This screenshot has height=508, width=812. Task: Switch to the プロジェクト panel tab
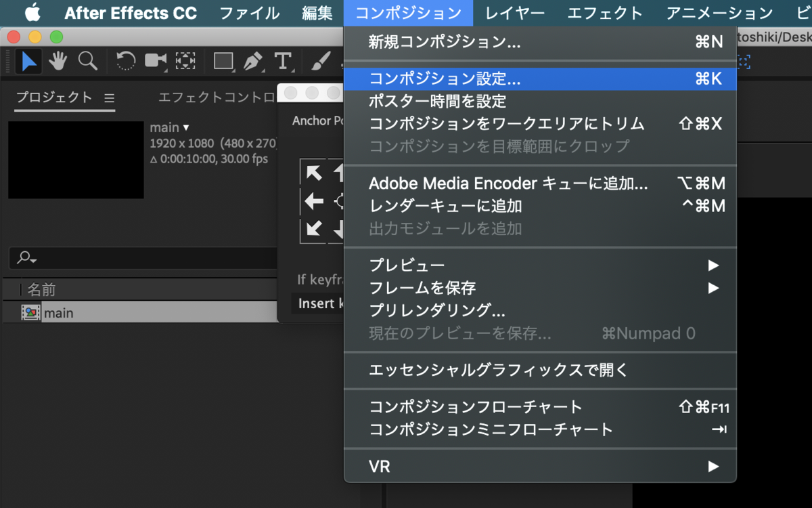click(54, 98)
